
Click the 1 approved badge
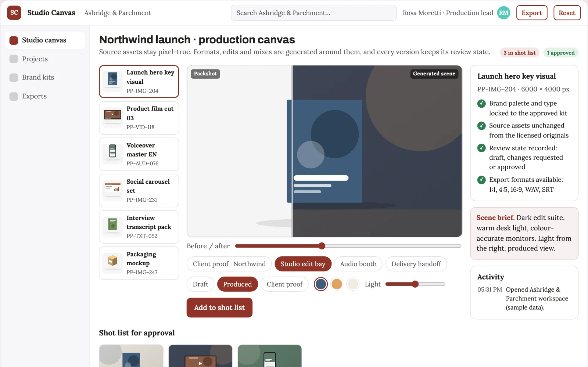click(x=560, y=53)
